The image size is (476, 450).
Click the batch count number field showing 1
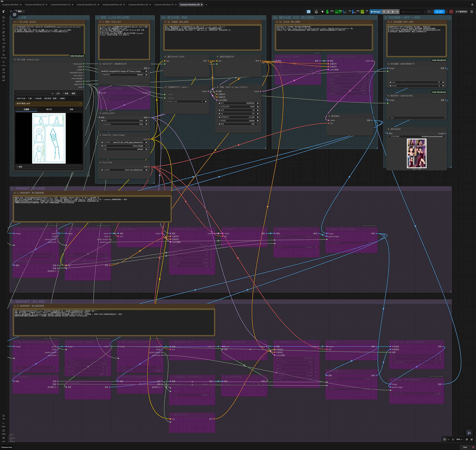pos(429,12)
